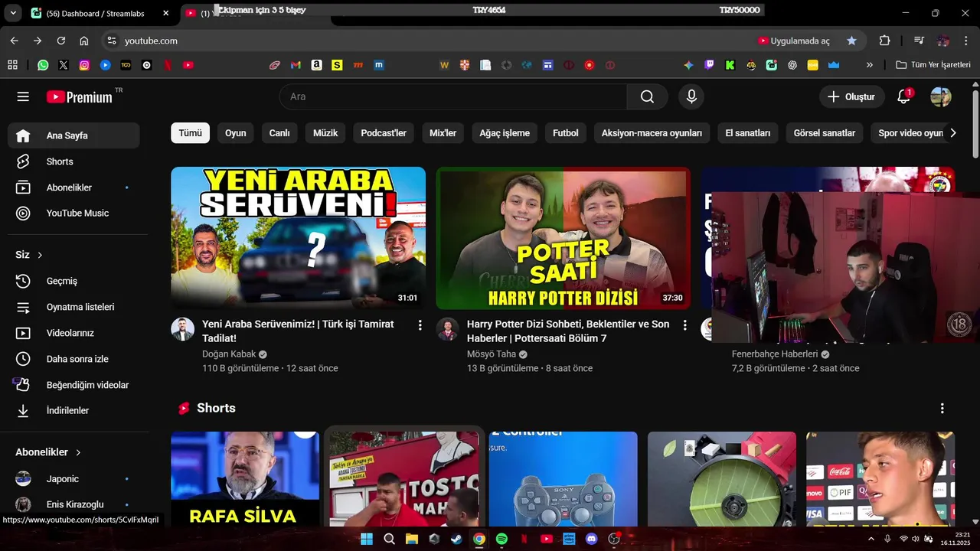Open File Explorer from the taskbar
This screenshot has height=551, width=980.
click(411, 539)
